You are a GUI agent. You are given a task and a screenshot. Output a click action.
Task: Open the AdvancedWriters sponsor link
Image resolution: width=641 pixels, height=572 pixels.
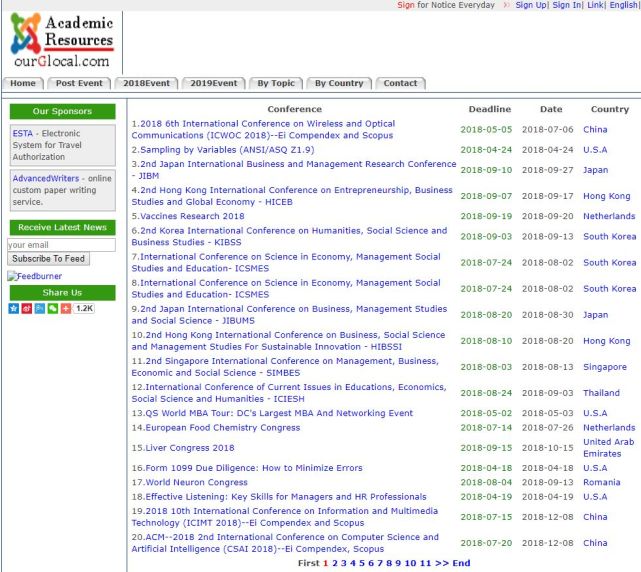[x=46, y=178]
